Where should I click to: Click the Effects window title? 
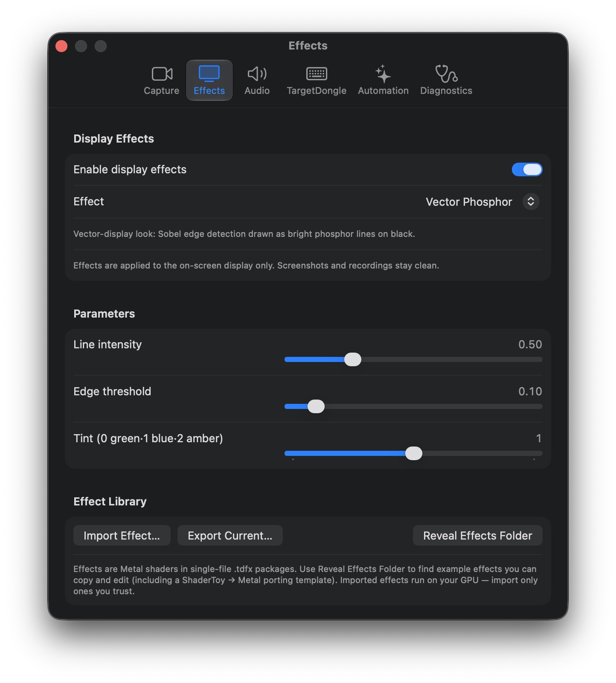click(308, 46)
